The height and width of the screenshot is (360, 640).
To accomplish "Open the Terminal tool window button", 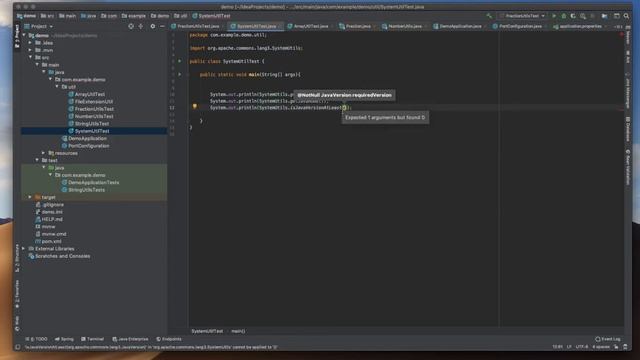I will coord(93,339).
